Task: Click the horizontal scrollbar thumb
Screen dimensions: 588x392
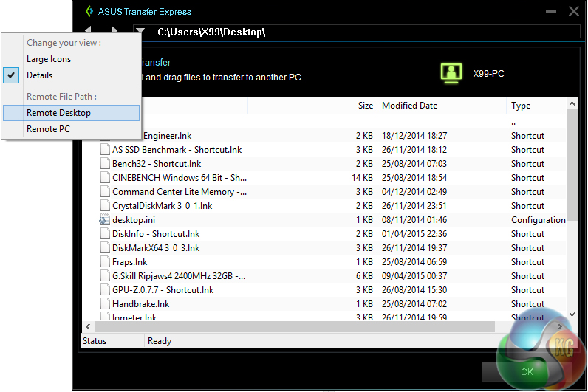Action: click(295, 327)
